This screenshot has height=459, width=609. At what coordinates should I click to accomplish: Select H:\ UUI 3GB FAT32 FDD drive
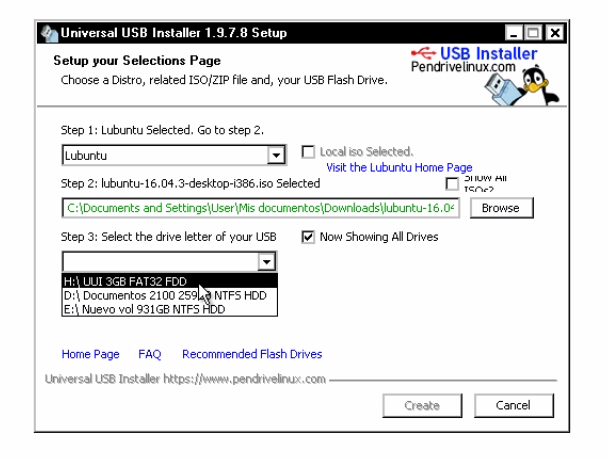point(170,281)
